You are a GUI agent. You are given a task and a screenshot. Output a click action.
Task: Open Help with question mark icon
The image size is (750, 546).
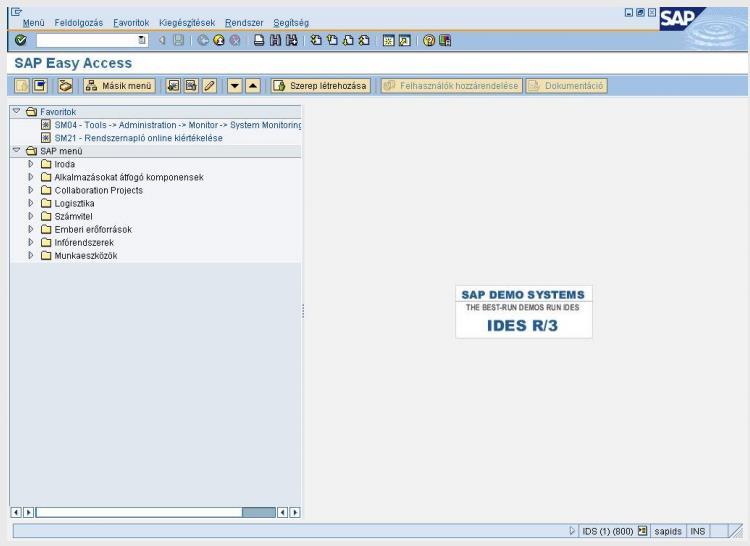[x=429, y=41]
